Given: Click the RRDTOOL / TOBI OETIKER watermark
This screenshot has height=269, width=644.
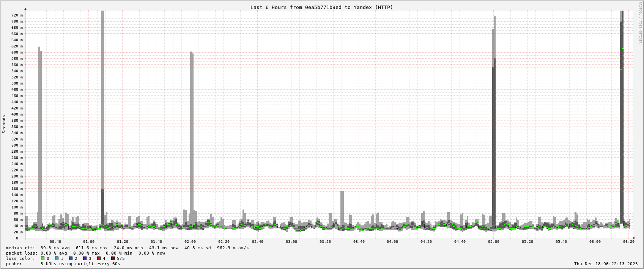Looking at the screenshot, I should click(x=640, y=23).
